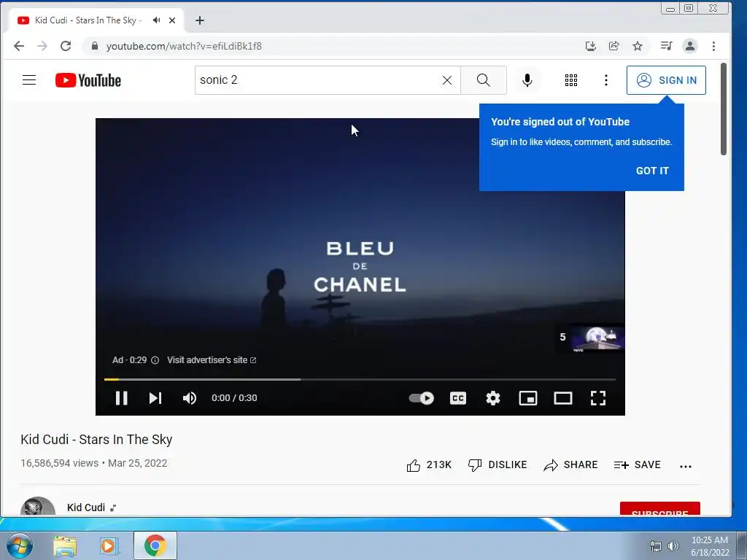Open the SHARE dialog
The width and height of the screenshot is (747, 560).
(570, 464)
